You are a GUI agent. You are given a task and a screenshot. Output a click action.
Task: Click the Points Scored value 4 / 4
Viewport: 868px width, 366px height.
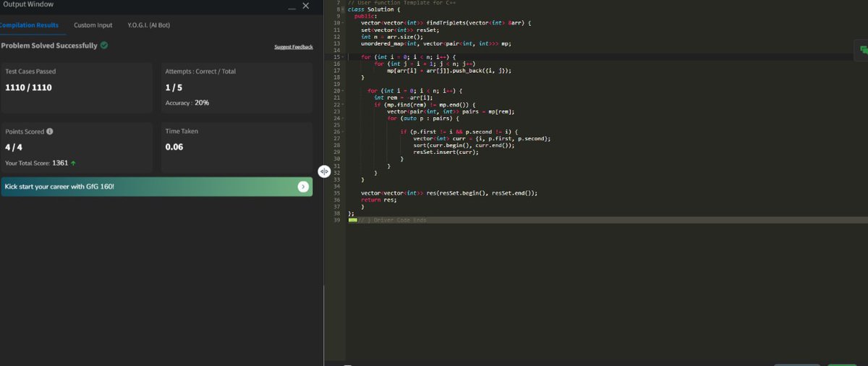[x=14, y=147]
